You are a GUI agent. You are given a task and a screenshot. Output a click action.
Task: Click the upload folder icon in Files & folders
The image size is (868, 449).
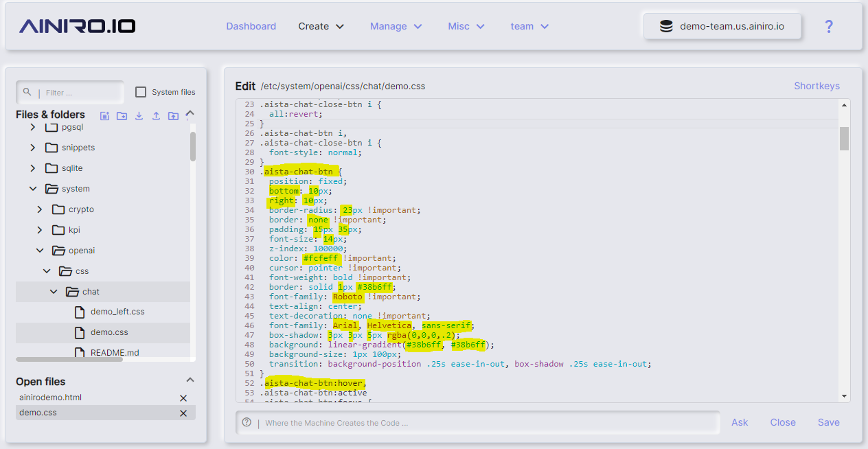(173, 116)
